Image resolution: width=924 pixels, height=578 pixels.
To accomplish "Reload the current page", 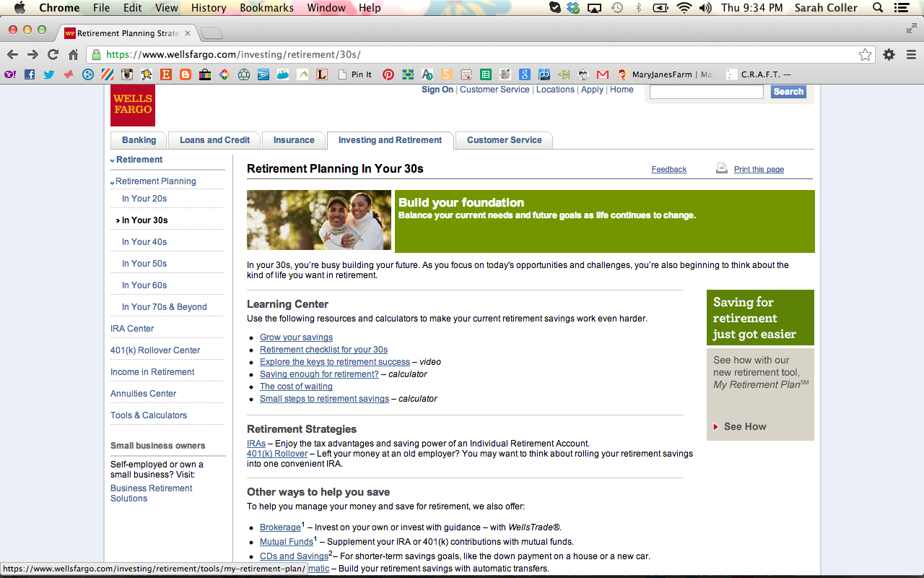I will coord(53,54).
